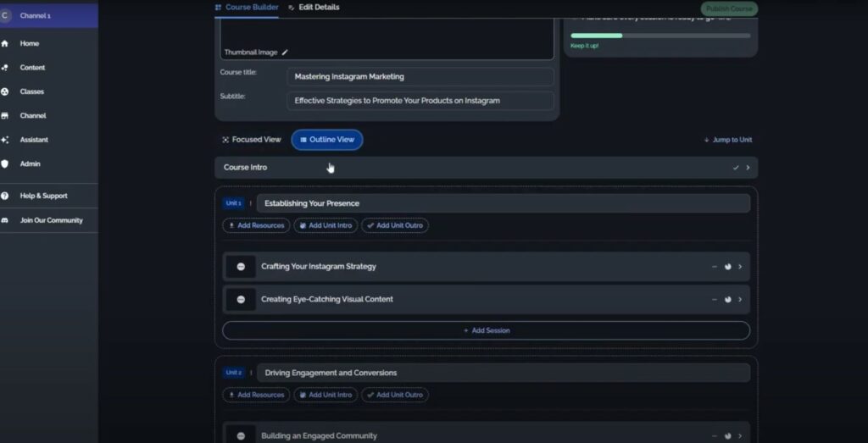The width and height of the screenshot is (868, 443).
Task: Open the Classes sidebar icon
Action: tap(4, 91)
